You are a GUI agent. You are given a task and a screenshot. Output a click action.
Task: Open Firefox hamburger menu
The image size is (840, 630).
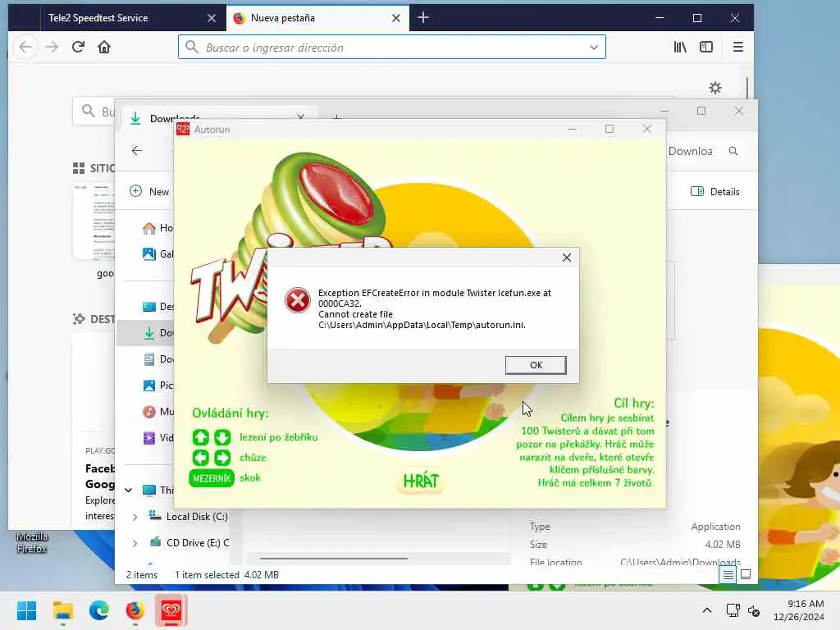click(x=737, y=47)
